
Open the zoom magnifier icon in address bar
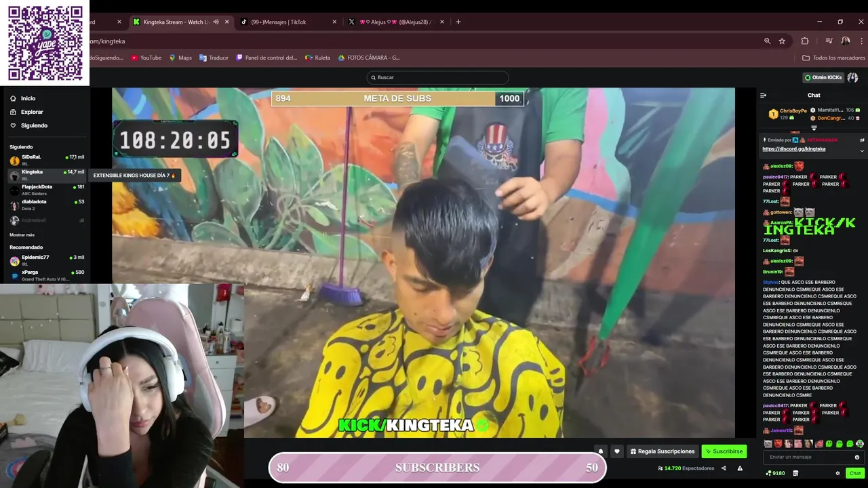pyautogui.click(x=768, y=41)
